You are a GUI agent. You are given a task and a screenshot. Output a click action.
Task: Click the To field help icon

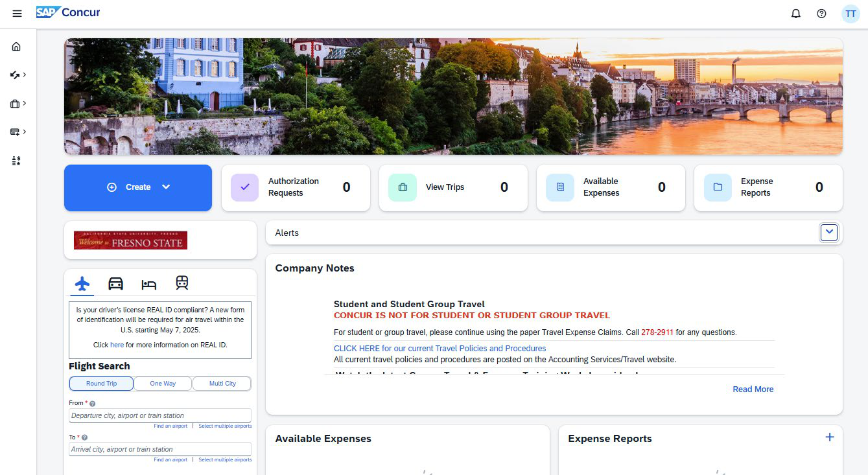click(x=85, y=437)
